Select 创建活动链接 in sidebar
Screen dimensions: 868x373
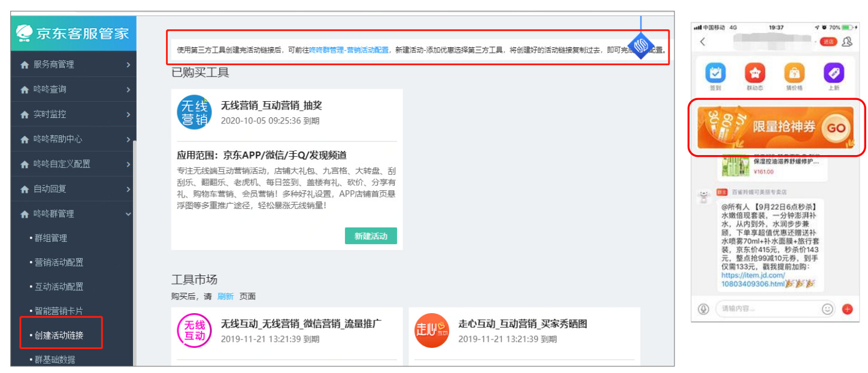pos(59,335)
